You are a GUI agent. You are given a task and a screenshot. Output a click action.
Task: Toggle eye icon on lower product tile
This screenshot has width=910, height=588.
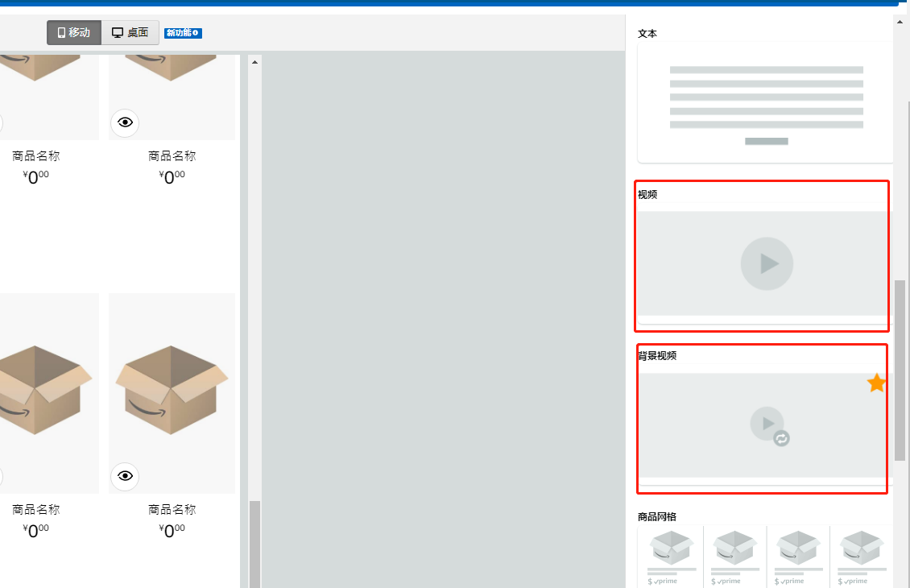click(x=125, y=476)
